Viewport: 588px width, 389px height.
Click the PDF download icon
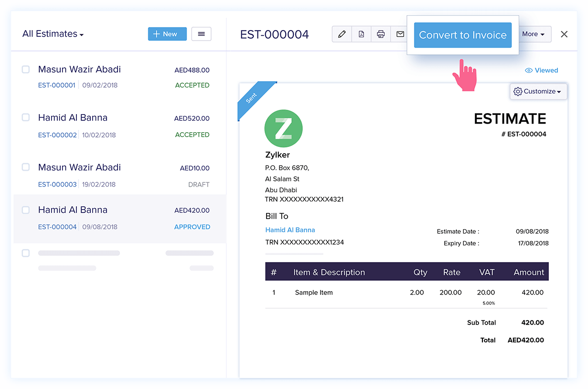pos(361,34)
